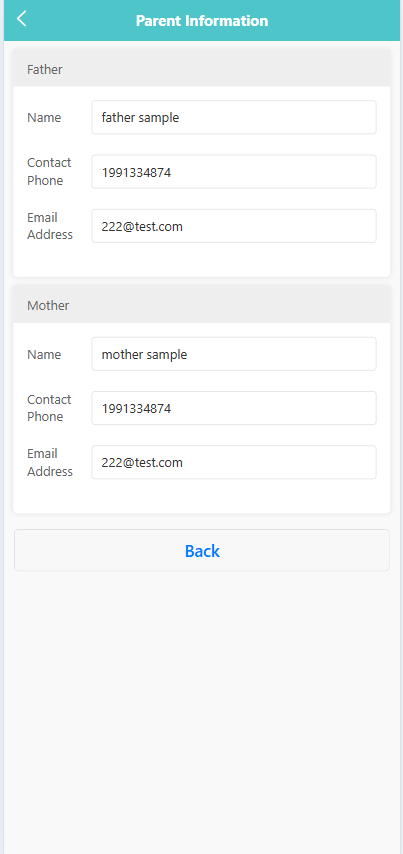Image resolution: width=403 pixels, height=854 pixels.
Task: Select the father's Contact Phone field
Action: 234,172
